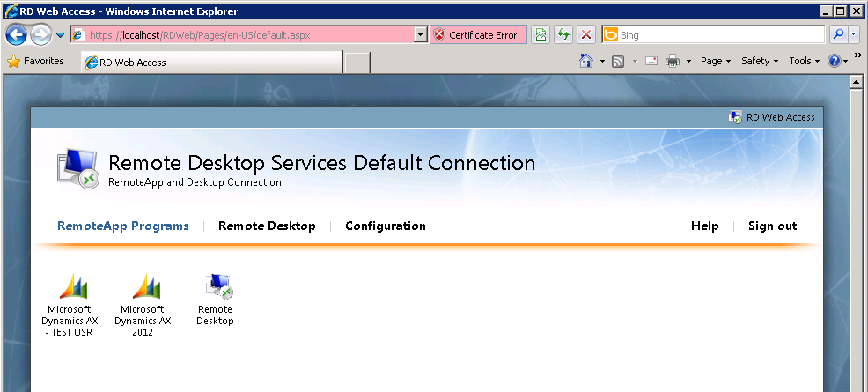Click the Read Mail envelope icon
868x392 pixels.
[x=651, y=61]
